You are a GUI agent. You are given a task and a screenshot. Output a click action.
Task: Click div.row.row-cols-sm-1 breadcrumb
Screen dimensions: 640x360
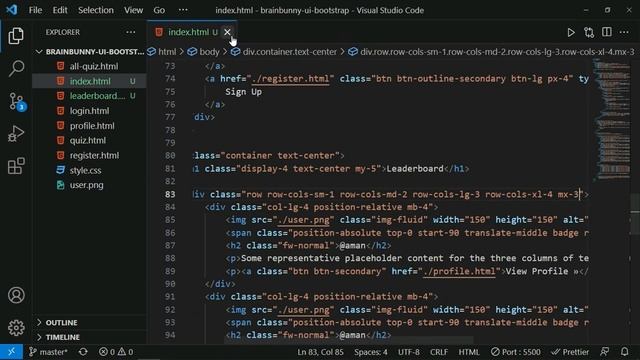(492, 52)
